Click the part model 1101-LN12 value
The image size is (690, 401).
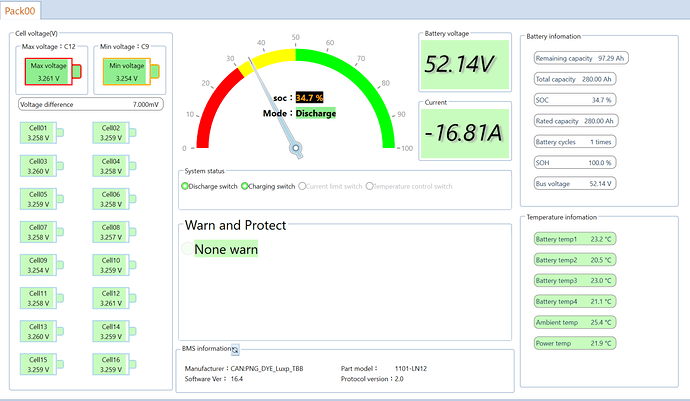411,368
